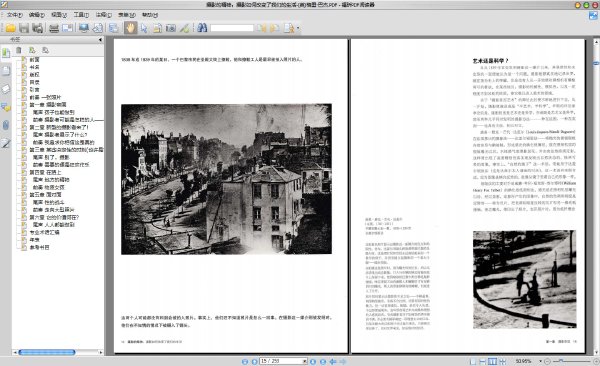Activate the Snapshot camera tool
Viewport: 600px width, 366px height.
pos(171,28)
